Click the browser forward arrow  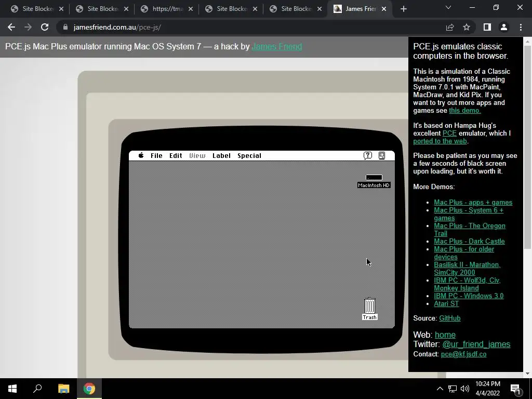[x=28, y=27]
